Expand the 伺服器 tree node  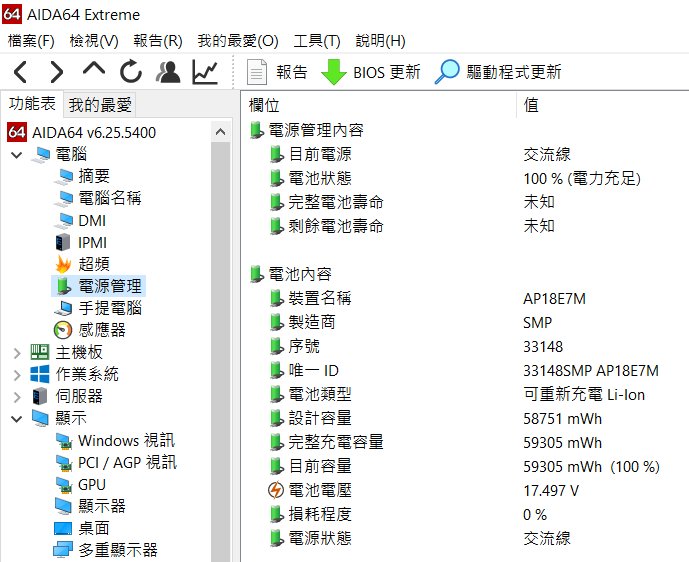[17, 397]
